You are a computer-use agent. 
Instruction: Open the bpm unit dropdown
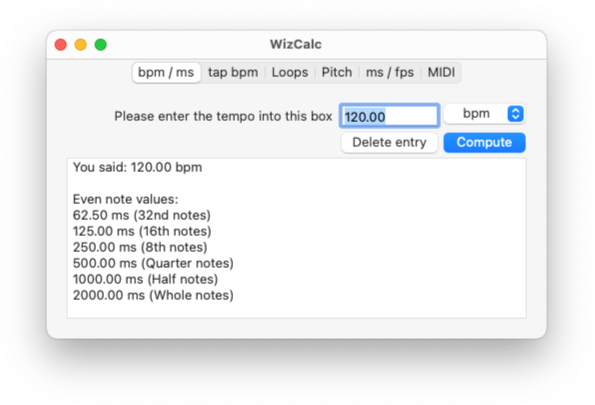click(485, 114)
